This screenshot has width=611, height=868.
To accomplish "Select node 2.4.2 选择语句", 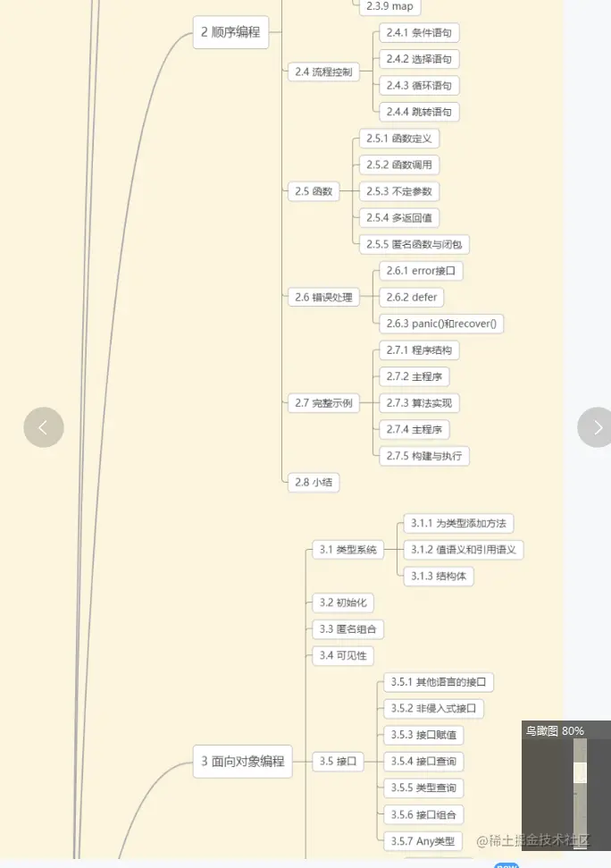I will pos(419,59).
